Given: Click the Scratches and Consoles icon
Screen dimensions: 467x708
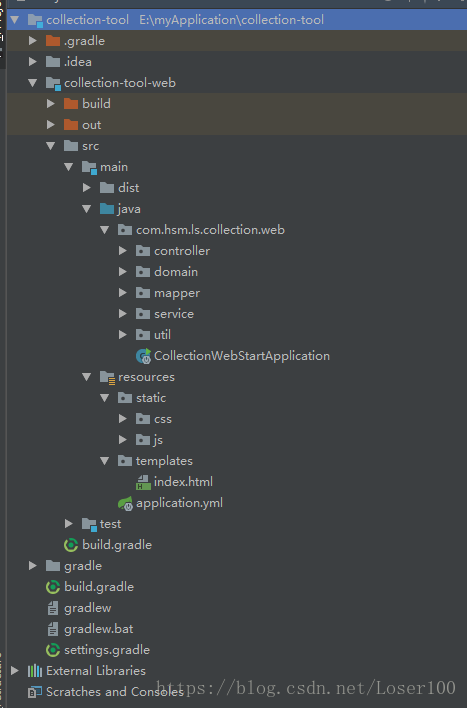Looking at the screenshot, I should (35, 692).
